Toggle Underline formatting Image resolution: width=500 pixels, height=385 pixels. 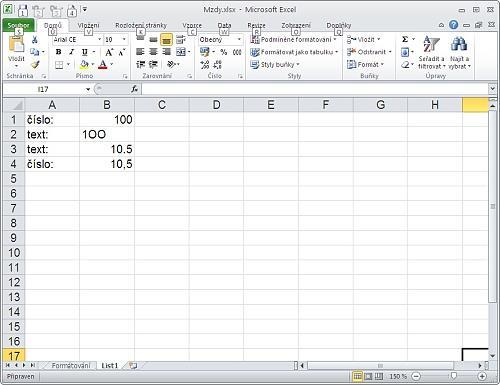[84, 52]
